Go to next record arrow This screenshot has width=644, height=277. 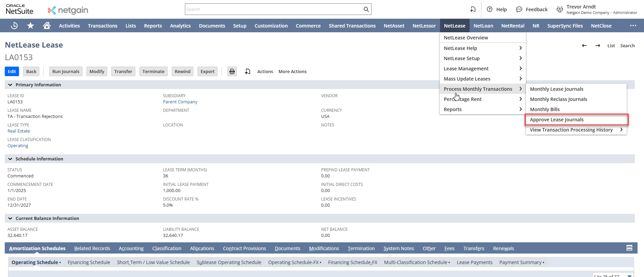(x=598, y=46)
